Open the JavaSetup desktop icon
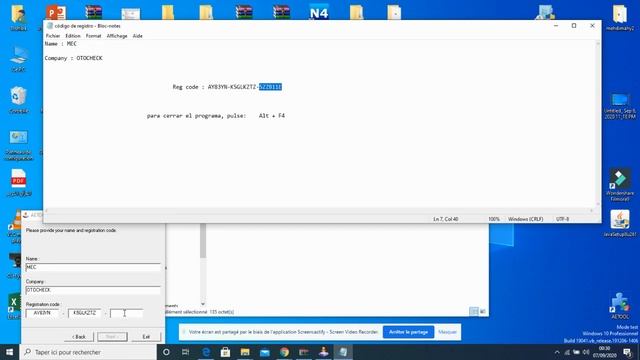This screenshot has height=360, width=640. pyautogui.click(x=620, y=223)
